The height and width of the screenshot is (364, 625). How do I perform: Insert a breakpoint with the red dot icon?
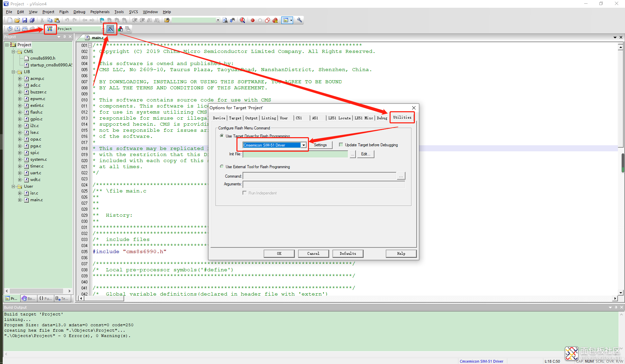252,20
